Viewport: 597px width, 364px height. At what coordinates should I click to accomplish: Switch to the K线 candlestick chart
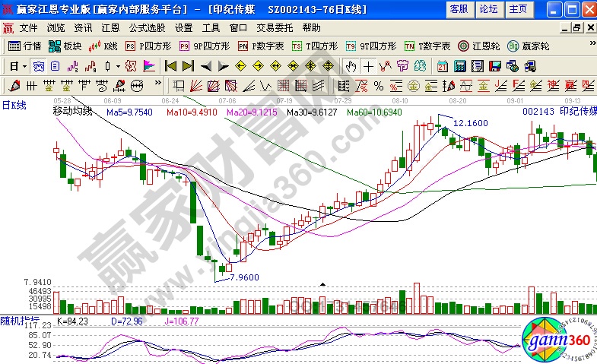103,46
